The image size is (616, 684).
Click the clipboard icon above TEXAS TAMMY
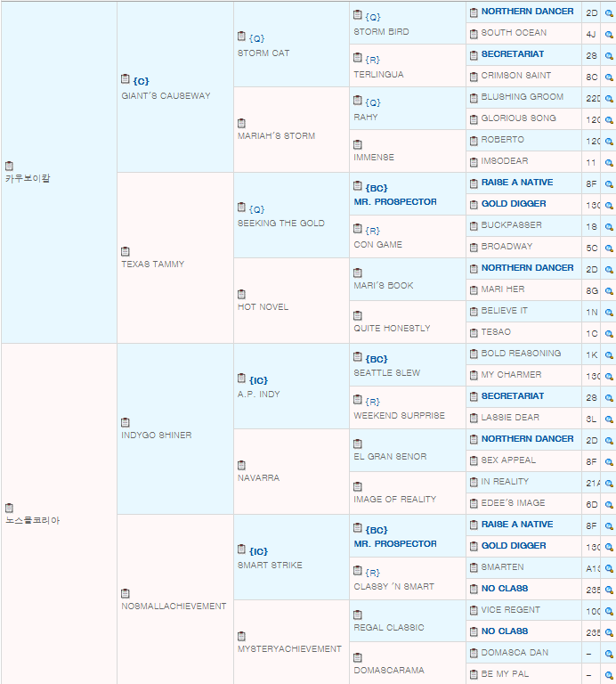(126, 251)
